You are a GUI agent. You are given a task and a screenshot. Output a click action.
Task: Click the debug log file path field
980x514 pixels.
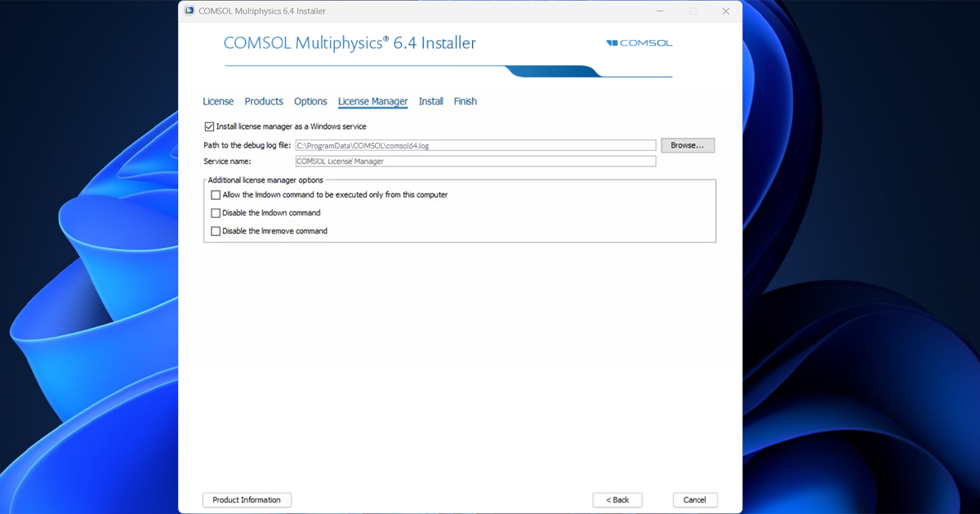(x=475, y=145)
